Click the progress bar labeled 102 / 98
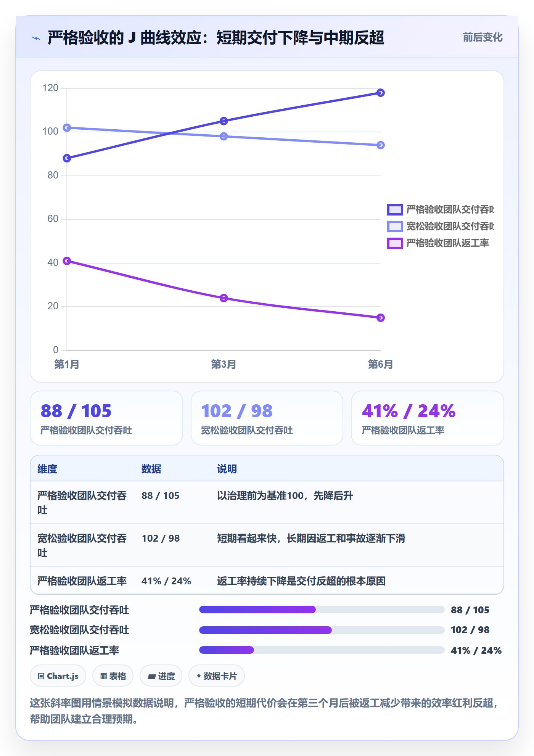The height and width of the screenshot is (756, 534). [x=322, y=630]
